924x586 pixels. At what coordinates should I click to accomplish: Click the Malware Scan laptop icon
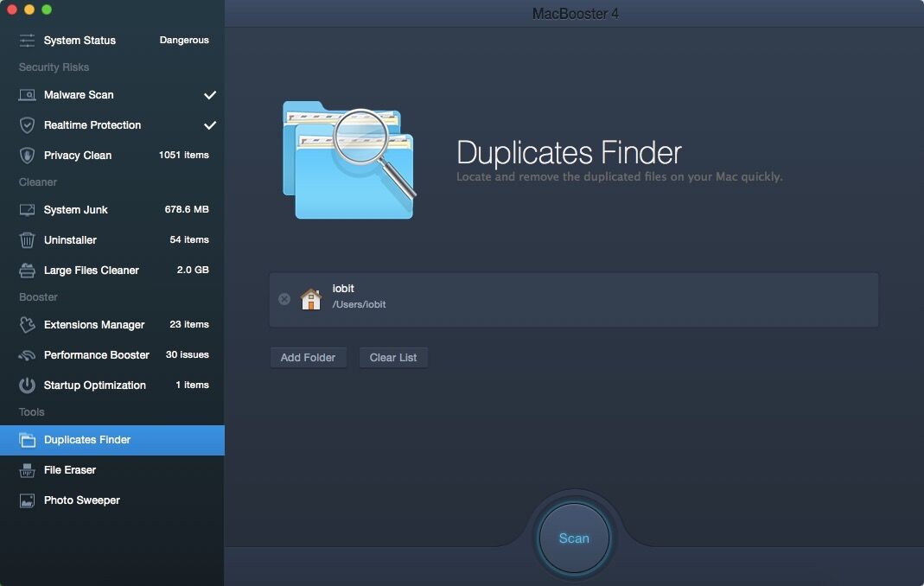click(x=27, y=95)
